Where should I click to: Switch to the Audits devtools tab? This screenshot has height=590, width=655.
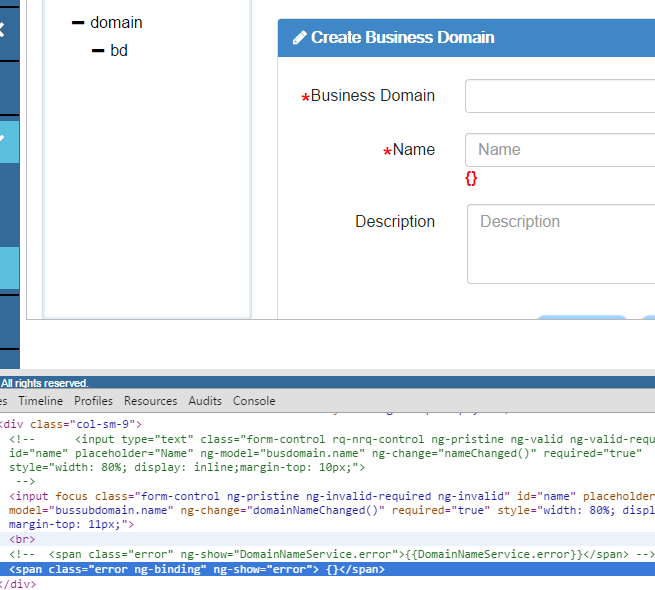[205, 401]
